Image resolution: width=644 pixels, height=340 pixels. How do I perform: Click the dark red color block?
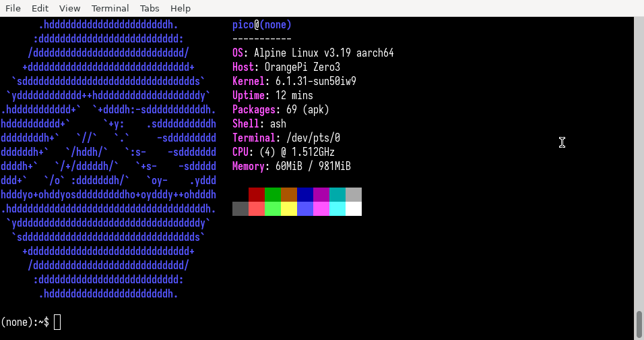[257, 194]
